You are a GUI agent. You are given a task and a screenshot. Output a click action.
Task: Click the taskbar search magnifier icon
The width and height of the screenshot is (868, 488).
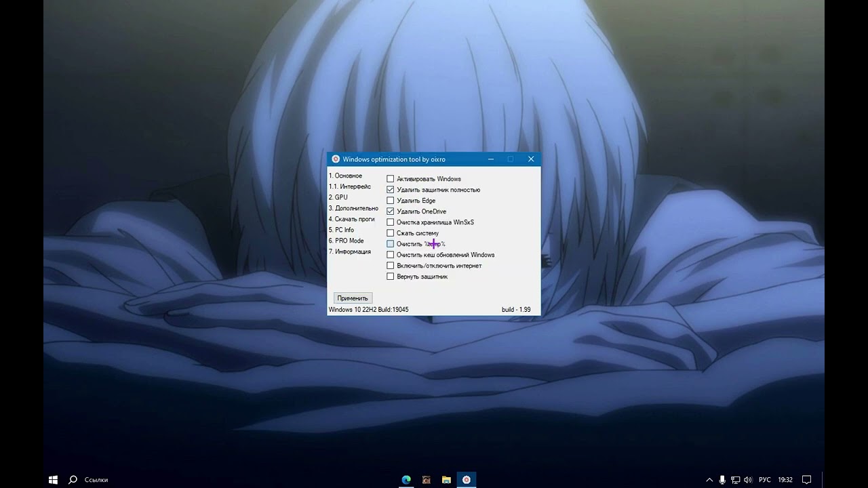tap(73, 480)
